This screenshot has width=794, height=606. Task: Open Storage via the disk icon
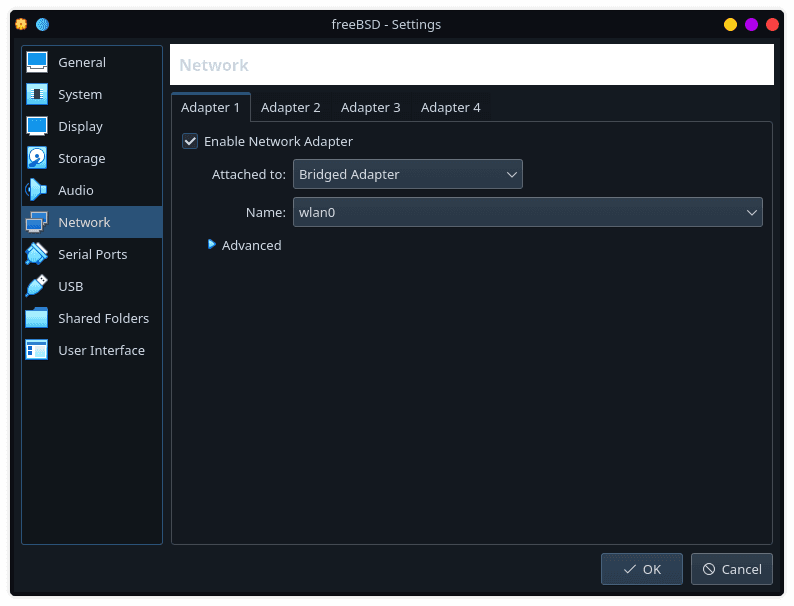point(37,158)
